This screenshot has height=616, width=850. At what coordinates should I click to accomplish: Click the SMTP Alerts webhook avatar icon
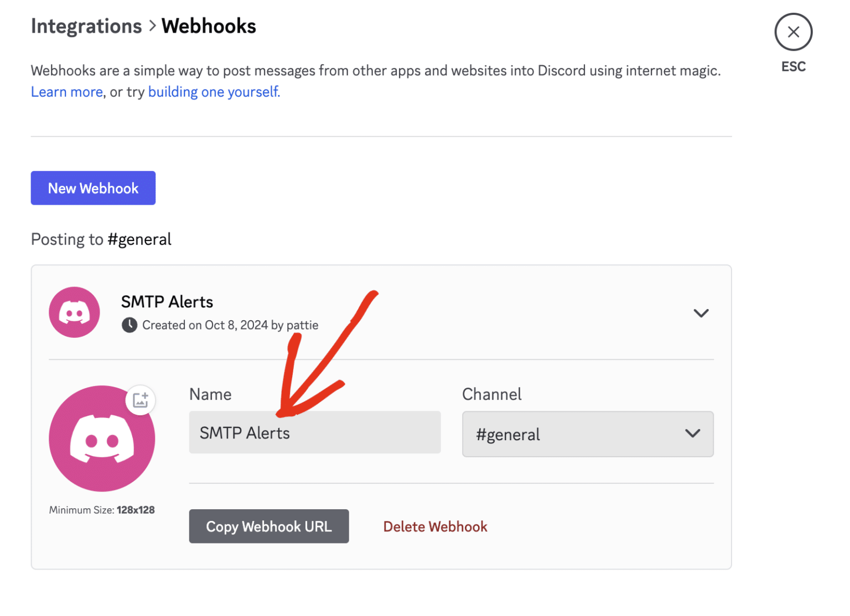(x=74, y=312)
